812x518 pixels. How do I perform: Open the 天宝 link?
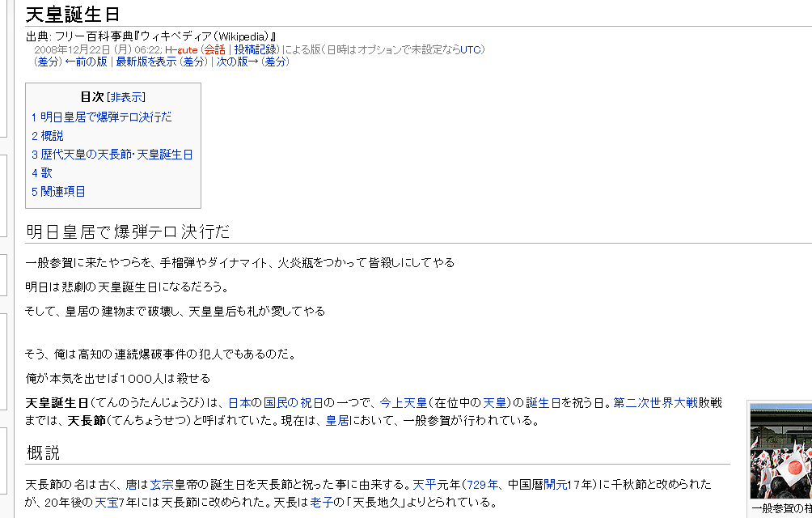click(106, 503)
